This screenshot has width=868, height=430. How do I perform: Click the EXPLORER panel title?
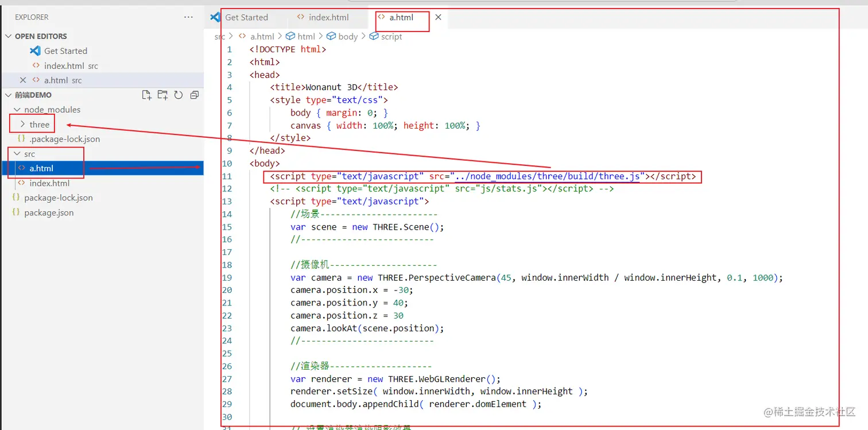[x=32, y=17]
